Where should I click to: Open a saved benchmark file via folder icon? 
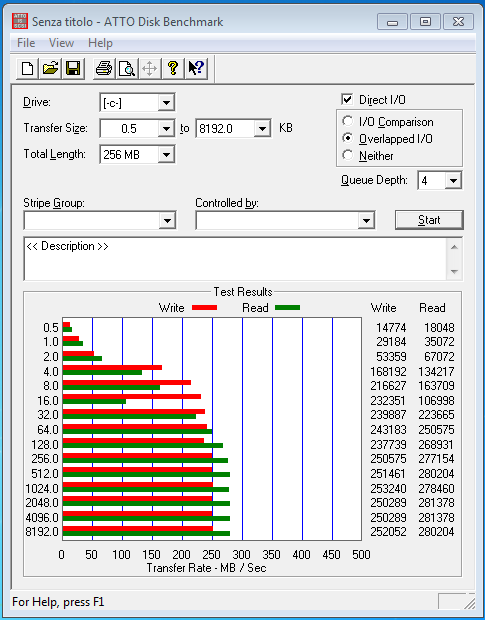click(50, 69)
